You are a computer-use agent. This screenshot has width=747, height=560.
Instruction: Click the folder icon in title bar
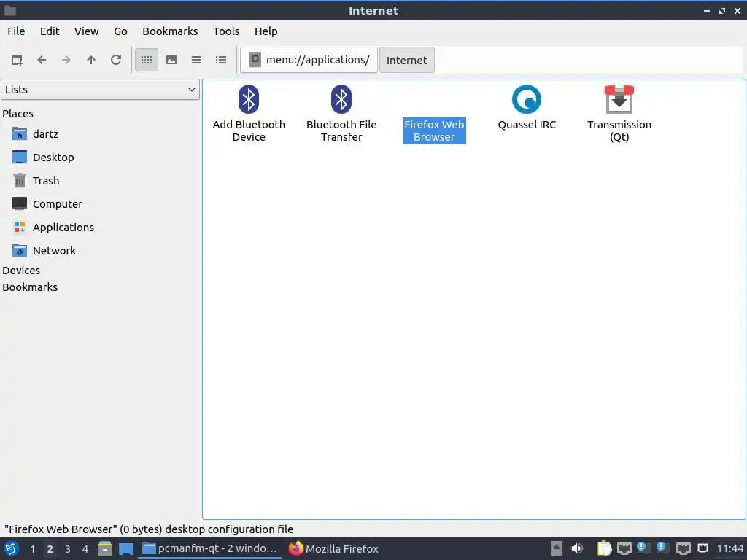coord(10,10)
